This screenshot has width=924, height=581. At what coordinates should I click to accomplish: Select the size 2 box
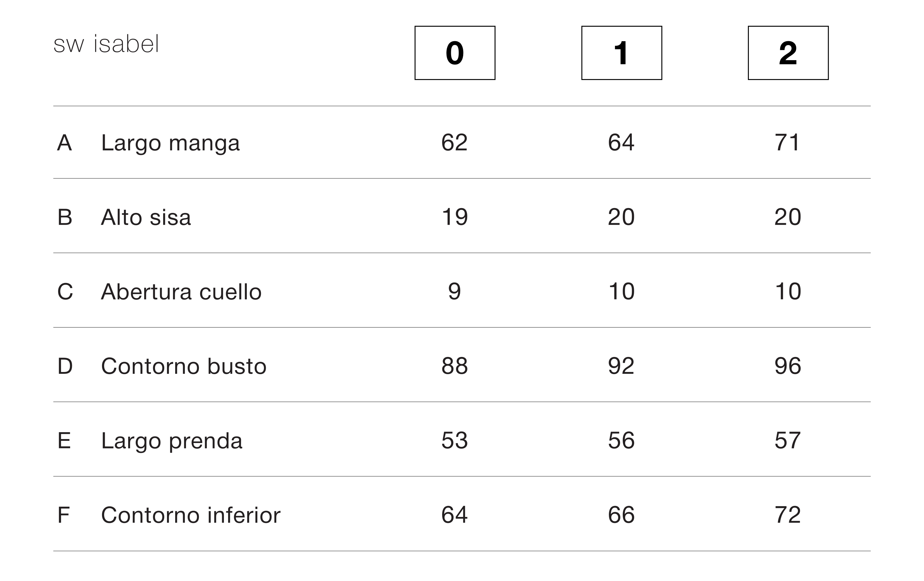coord(788,53)
